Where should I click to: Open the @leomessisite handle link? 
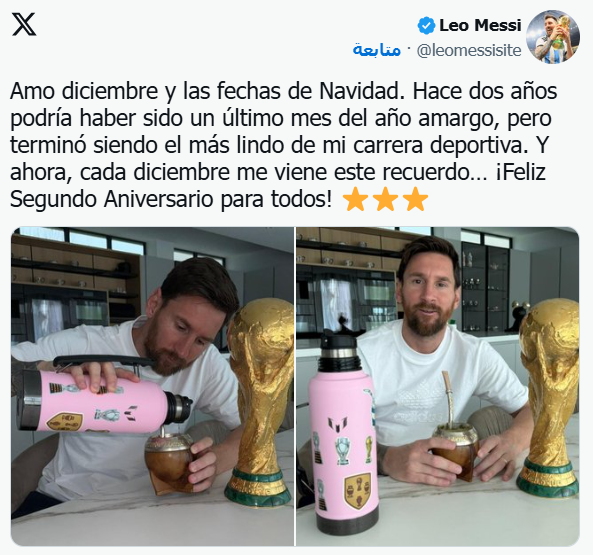469,50
